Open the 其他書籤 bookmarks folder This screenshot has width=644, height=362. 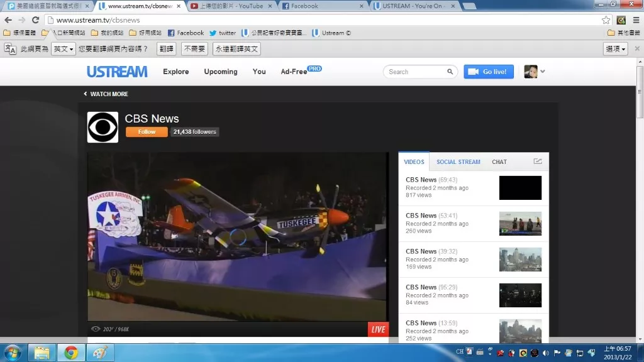pyautogui.click(x=624, y=33)
